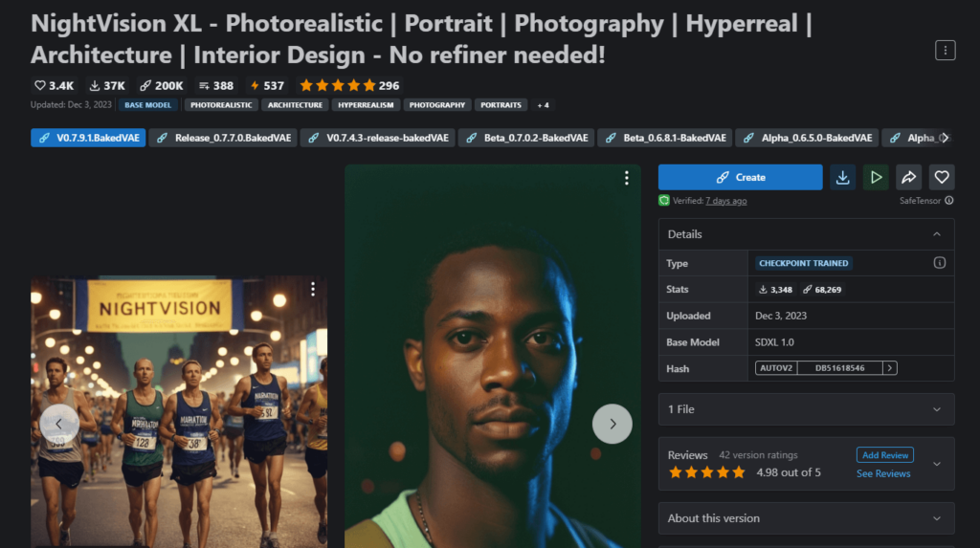
Task: Expand the 1 File section
Action: [936, 409]
